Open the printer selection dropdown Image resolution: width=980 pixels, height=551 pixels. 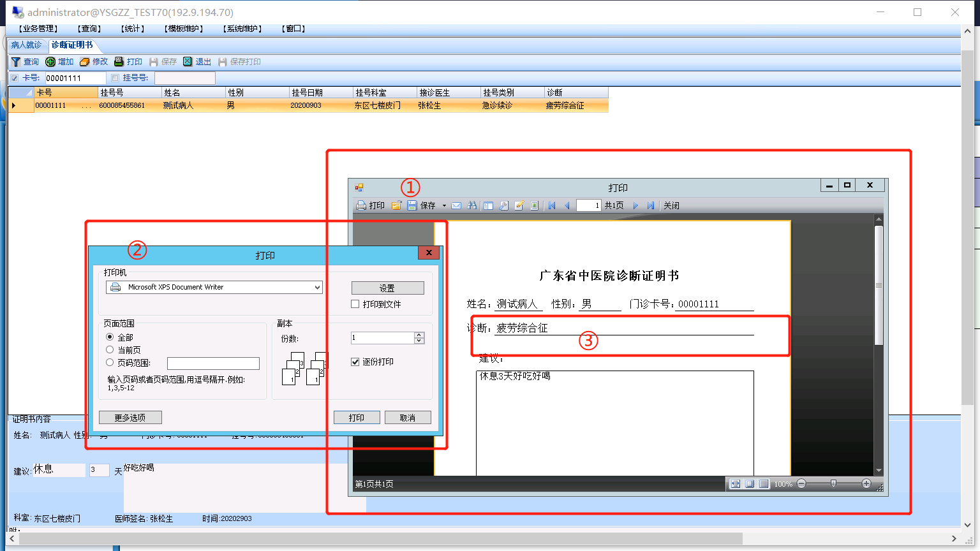tap(317, 288)
